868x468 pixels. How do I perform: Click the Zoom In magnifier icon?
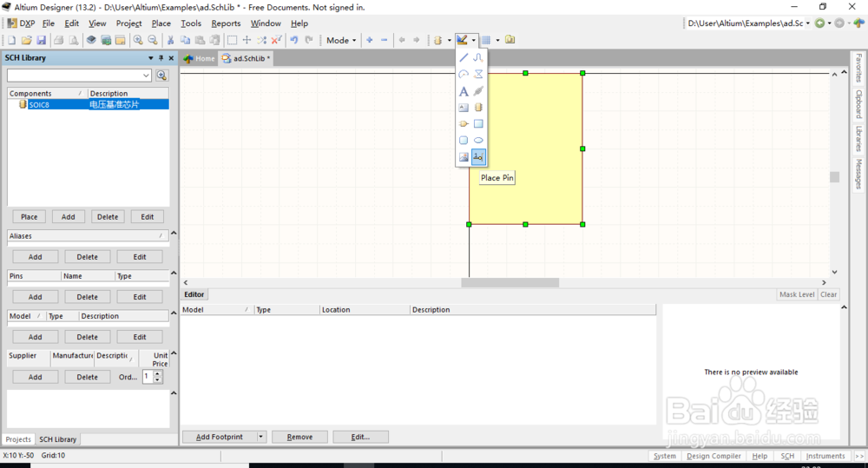tap(138, 40)
